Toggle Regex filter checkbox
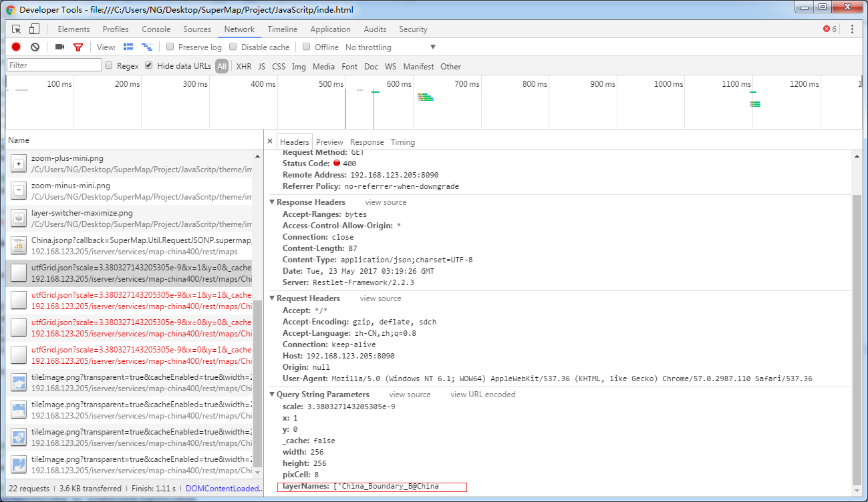Screen dimensions: 868x502 click(108, 65)
